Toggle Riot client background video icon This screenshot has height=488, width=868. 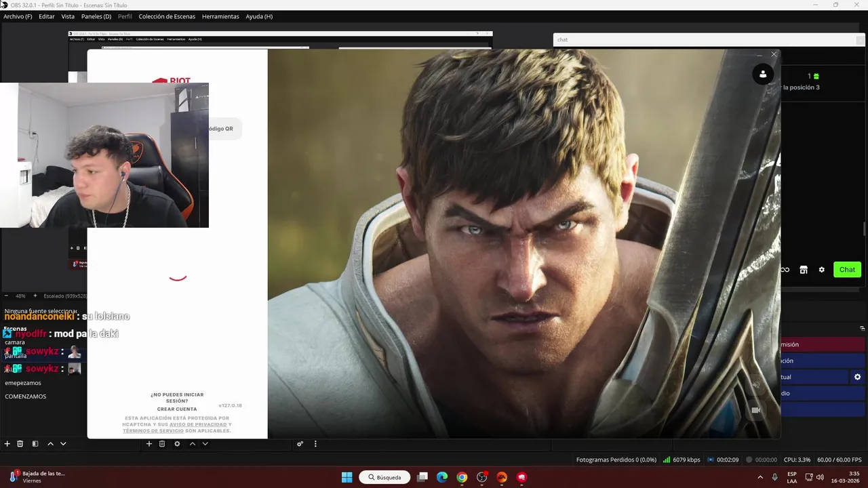pos(755,410)
